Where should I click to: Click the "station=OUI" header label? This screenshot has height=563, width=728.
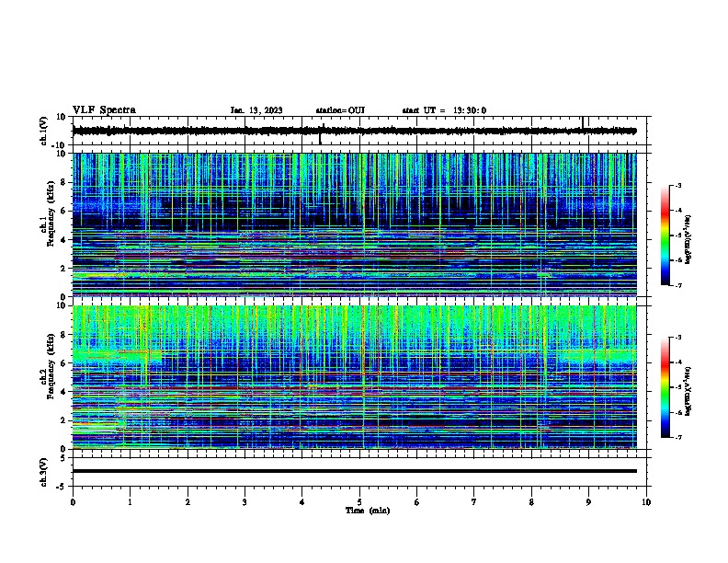[x=340, y=110]
